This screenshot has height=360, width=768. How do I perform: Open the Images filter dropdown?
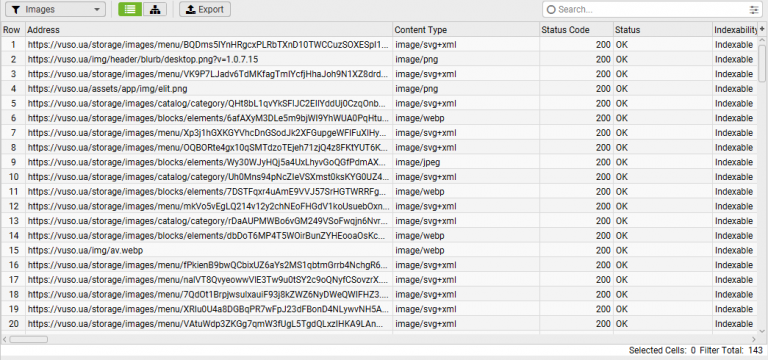click(55, 9)
